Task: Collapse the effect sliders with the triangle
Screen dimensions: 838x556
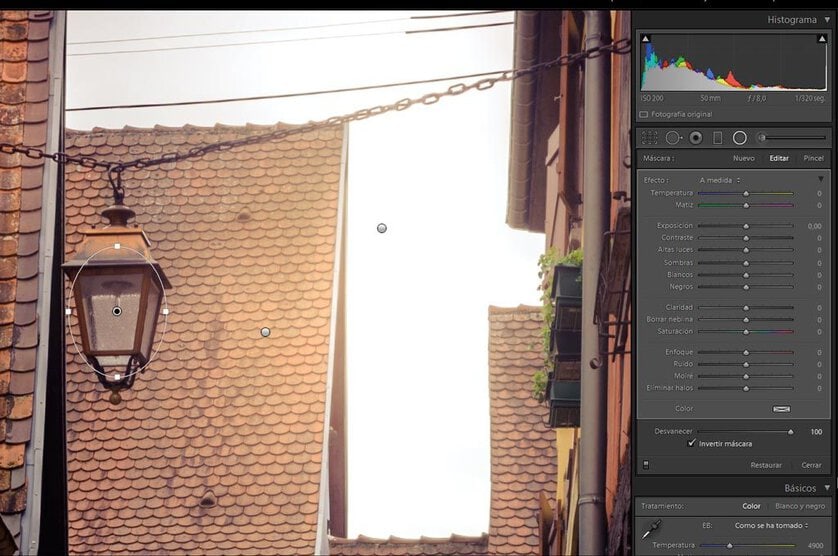Action: click(821, 179)
